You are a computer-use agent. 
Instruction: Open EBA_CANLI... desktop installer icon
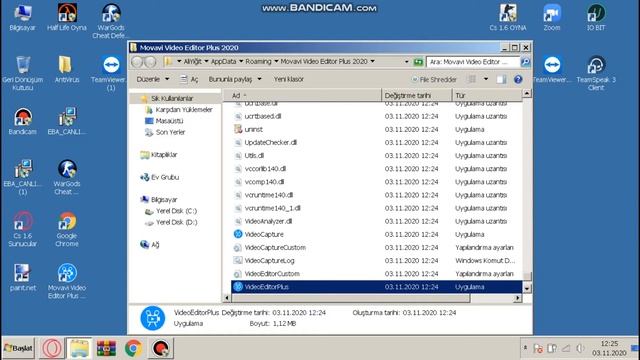[x=67, y=122]
